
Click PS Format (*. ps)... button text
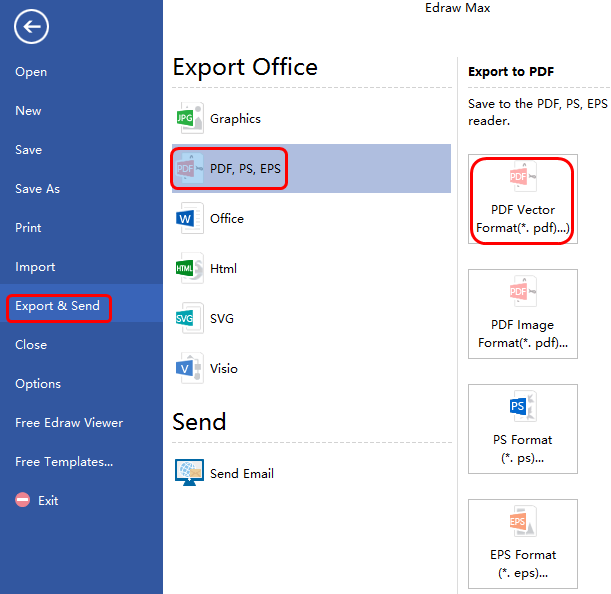(523, 449)
